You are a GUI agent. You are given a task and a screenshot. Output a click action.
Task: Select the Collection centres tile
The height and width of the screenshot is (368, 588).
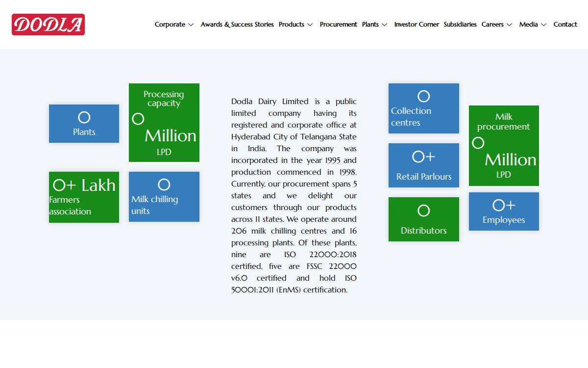424,108
